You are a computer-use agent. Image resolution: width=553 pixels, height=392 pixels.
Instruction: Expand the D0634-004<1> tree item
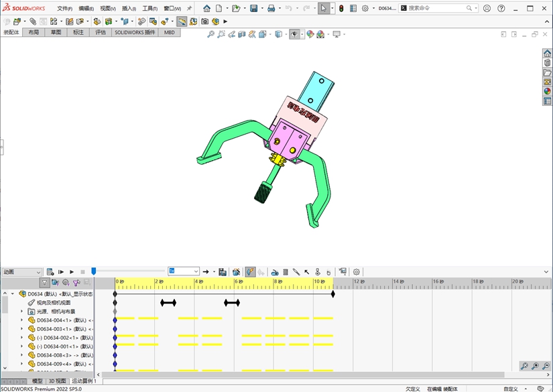click(x=21, y=320)
